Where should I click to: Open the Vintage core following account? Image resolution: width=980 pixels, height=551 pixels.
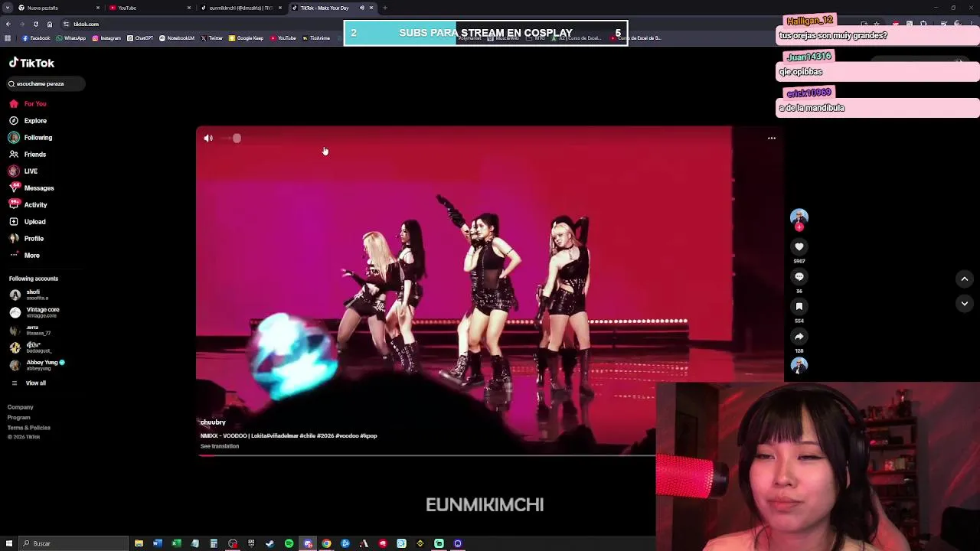(x=34, y=312)
